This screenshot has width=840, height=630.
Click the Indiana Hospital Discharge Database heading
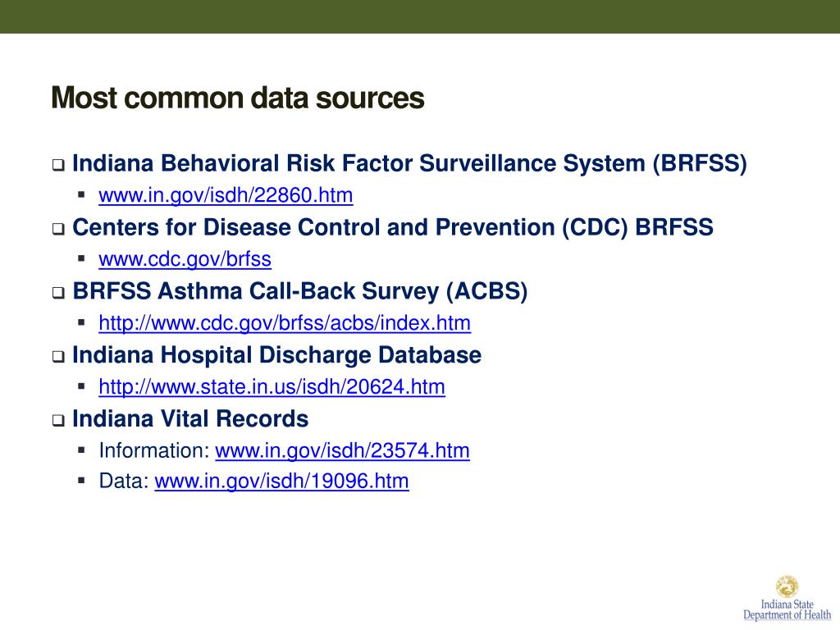(x=277, y=354)
